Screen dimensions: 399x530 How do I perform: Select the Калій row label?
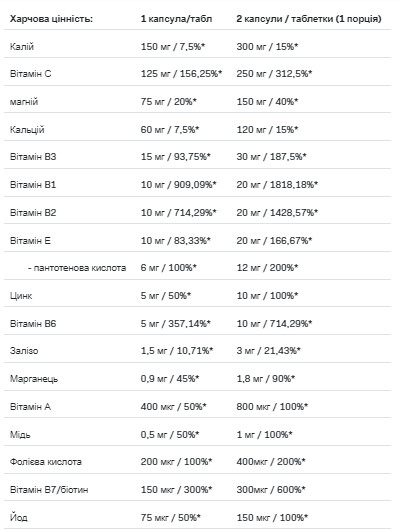22,46
